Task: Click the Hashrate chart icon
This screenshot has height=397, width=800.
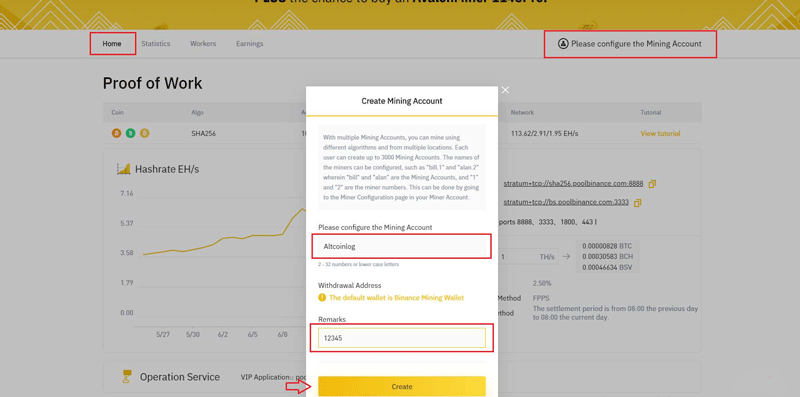Action: point(123,169)
